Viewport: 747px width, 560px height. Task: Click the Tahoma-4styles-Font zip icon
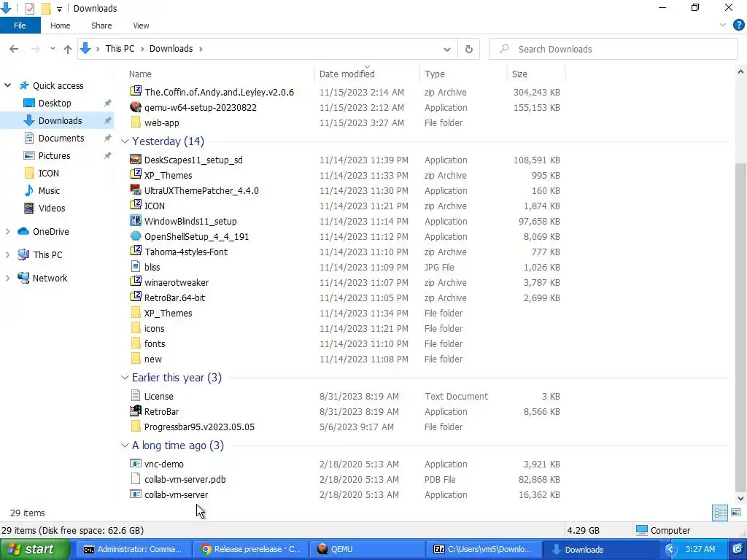coord(135,252)
